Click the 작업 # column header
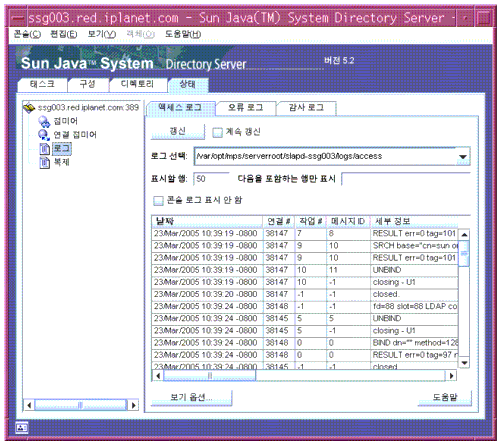Viewport: 499px width, 442px height. (x=310, y=221)
